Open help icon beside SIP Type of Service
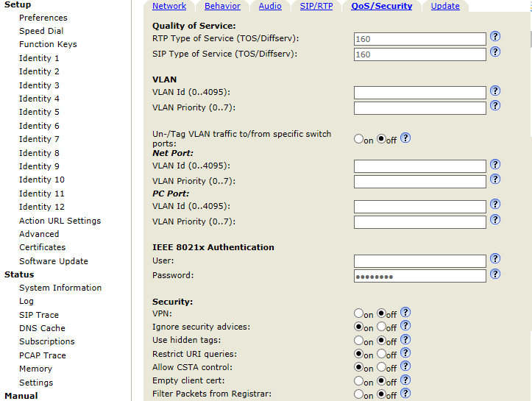Viewport: 532px width, 401px height. pos(495,52)
